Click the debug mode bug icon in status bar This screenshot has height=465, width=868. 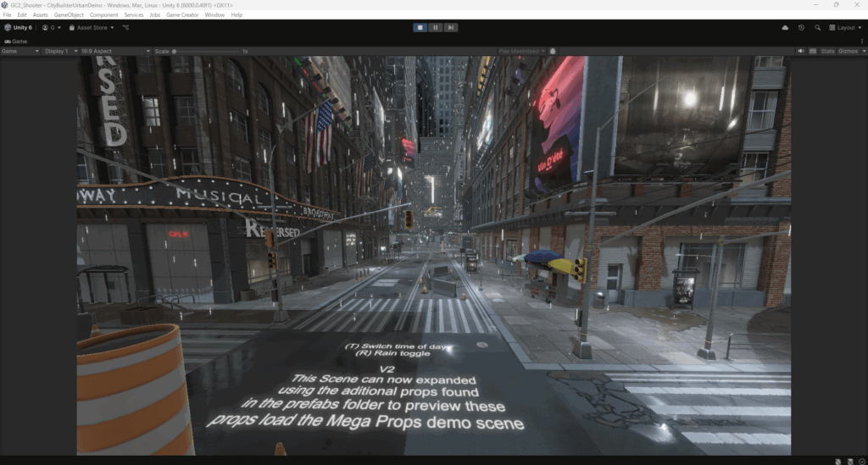[x=838, y=461]
